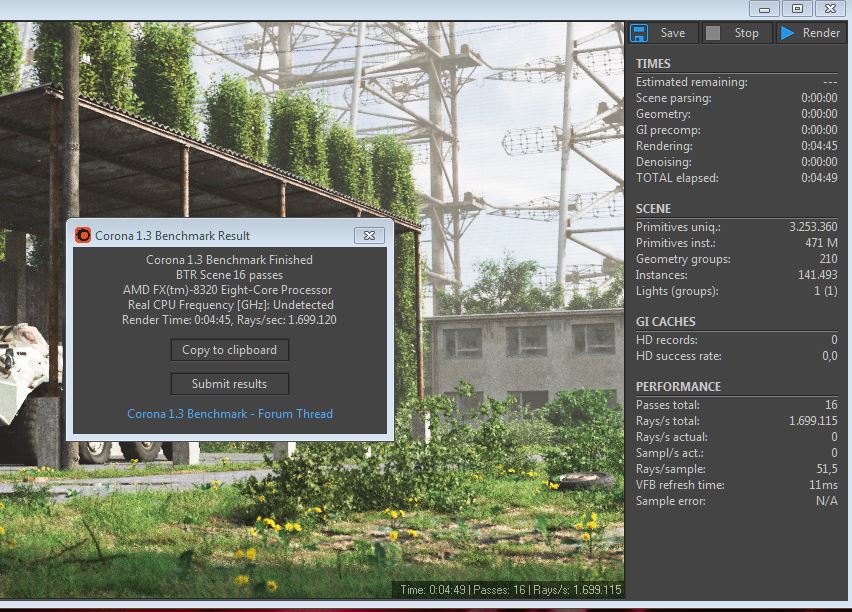Click the Primitives uniq. value 3.253.360
The height and width of the screenshot is (612, 852).
click(813, 227)
